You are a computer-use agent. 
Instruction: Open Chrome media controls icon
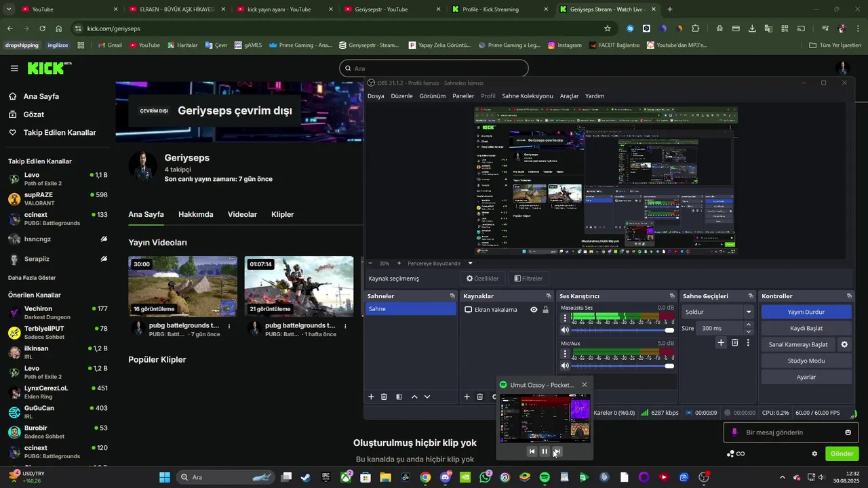coord(825,28)
